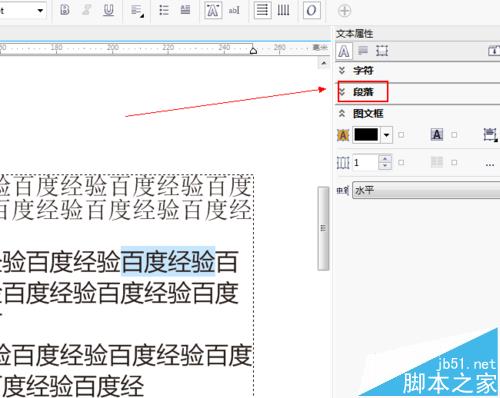Decrease column count with down spinner arrow

pos(385,166)
